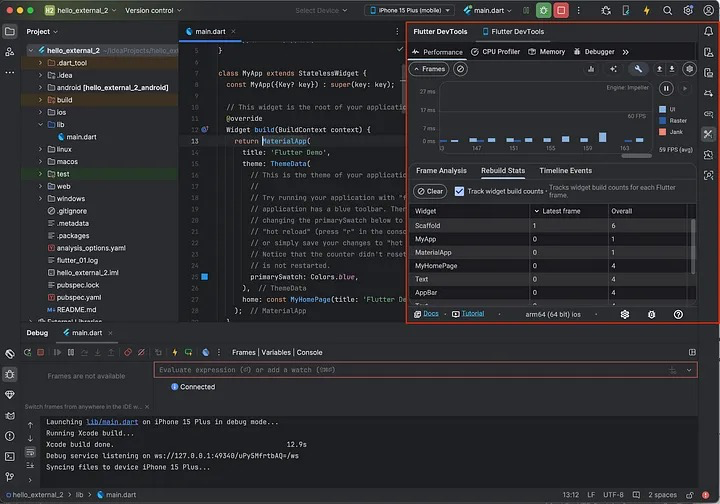Click the lib/main.dart link in console

[112, 422]
